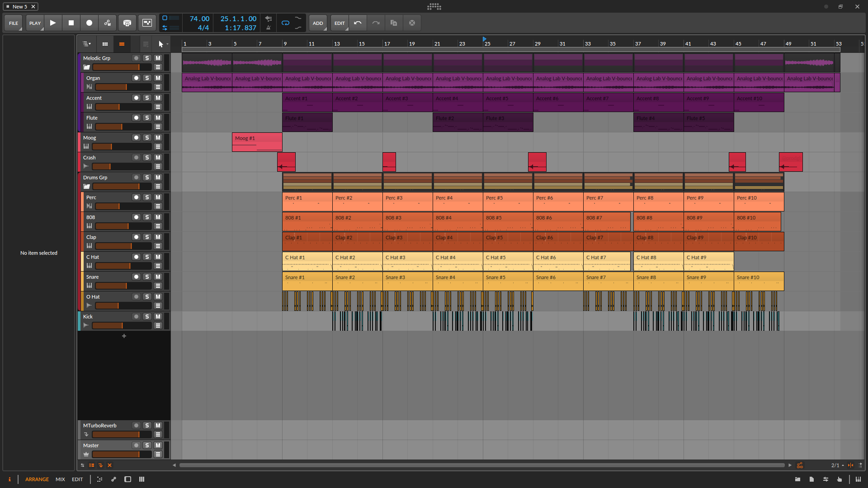Switch to the MIX view
This screenshot has height=488, width=868.
coord(60,479)
